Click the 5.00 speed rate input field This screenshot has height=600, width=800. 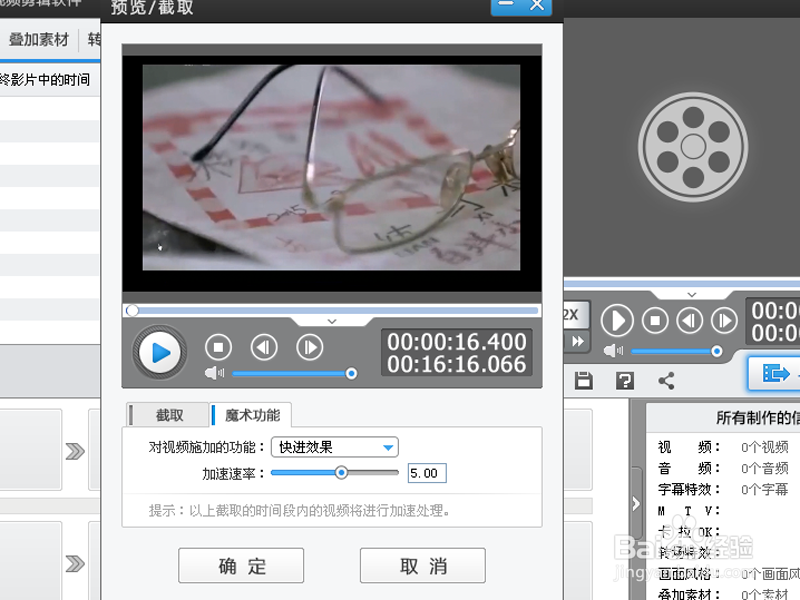coord(427,473)
